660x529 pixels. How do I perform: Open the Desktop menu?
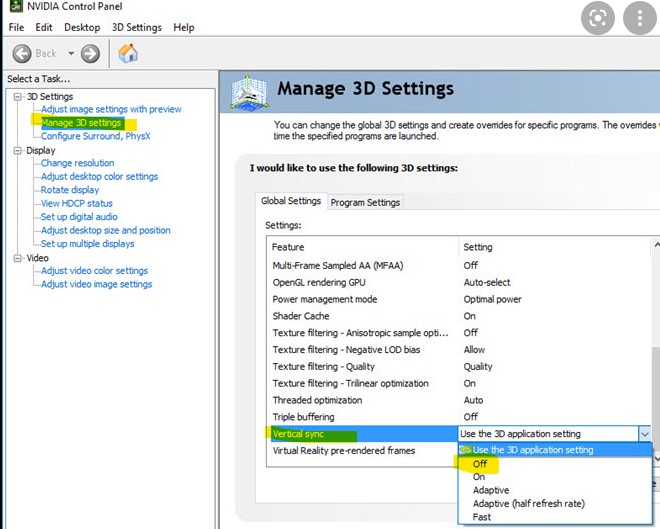(82, 27)
